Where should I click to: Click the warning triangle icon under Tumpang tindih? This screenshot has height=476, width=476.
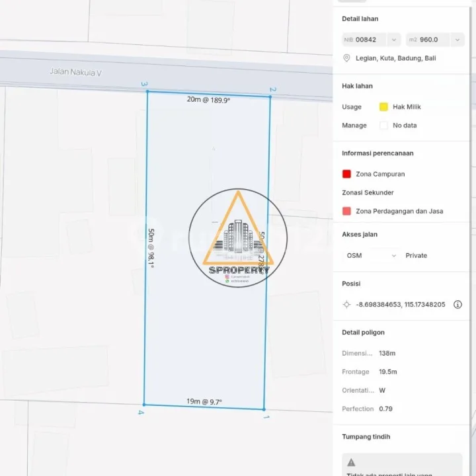coord(351,462)
